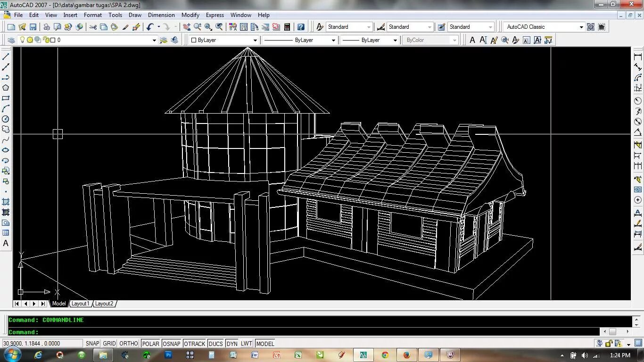This screenshot has height=362, width=644.
Task: Open the Help question mark icon
Action: pos(301,27)
